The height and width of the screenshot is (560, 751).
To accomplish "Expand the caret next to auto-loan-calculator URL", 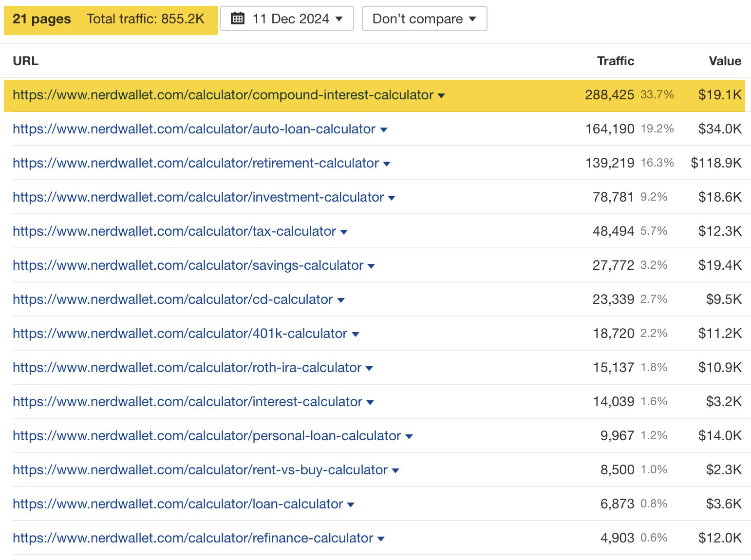I will [383, 130].
